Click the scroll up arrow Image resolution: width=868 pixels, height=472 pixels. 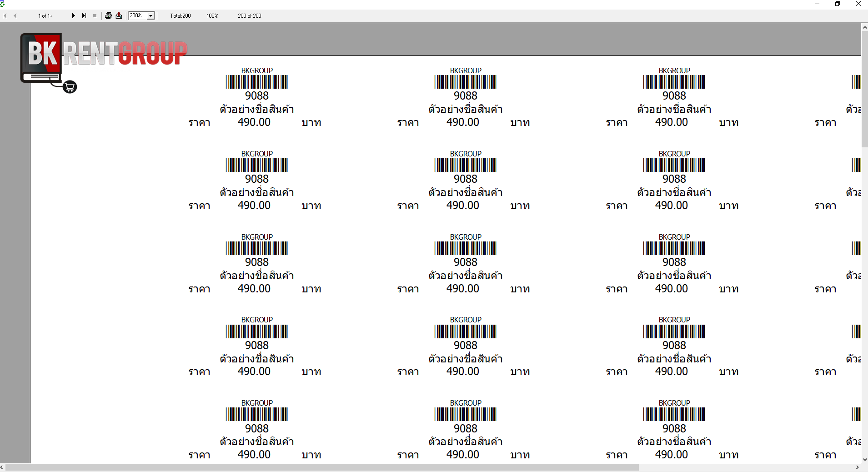864,27
